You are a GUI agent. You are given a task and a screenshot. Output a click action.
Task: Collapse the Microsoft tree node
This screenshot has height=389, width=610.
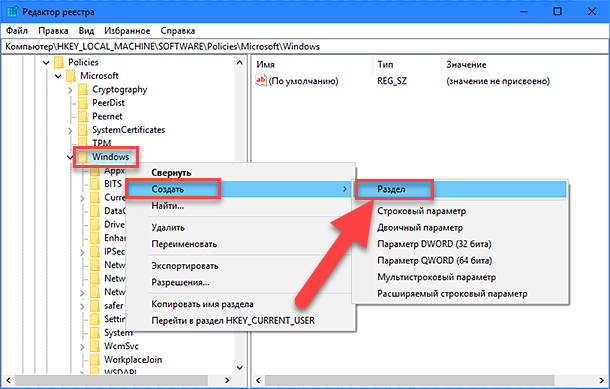58,76
